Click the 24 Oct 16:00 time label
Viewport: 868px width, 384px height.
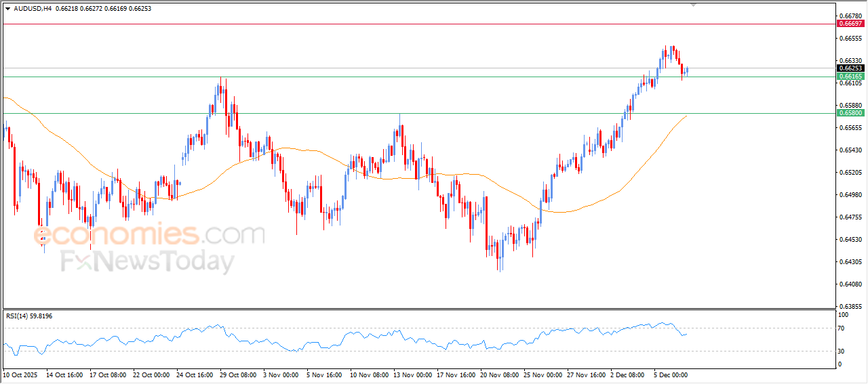point(193,374)
